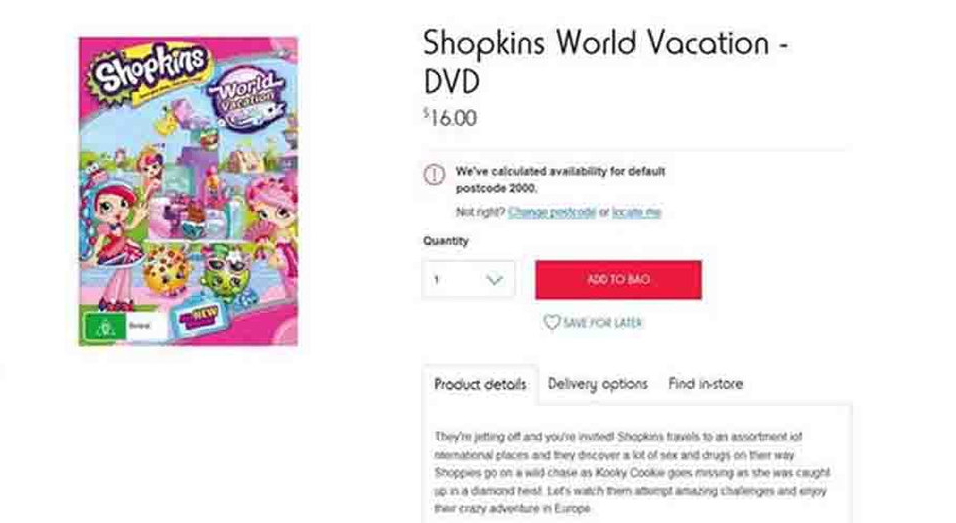Screen dimensions: 956x523
Task: Click the Change postcode link
Action: pos(552,212)
